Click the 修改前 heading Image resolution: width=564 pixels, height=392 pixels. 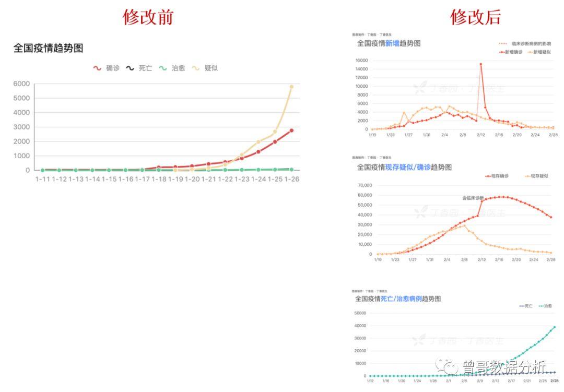tap(148, 17)
